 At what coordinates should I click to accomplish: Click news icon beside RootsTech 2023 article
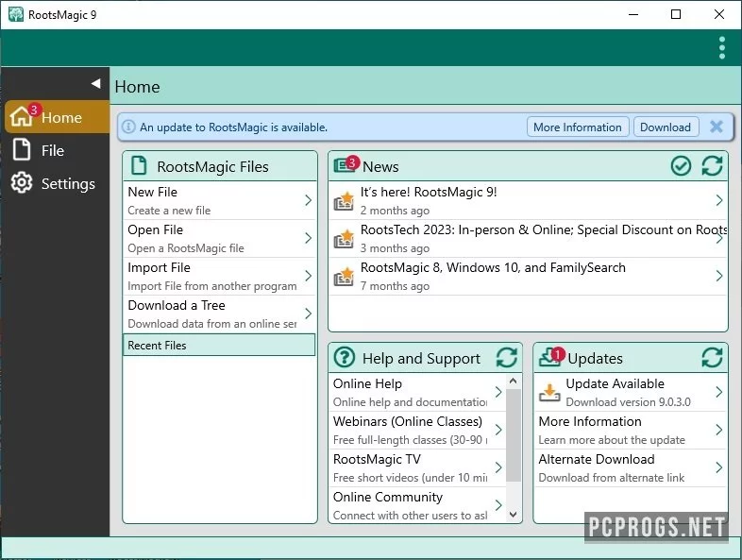pyautogui.click(x=344, y=239)
